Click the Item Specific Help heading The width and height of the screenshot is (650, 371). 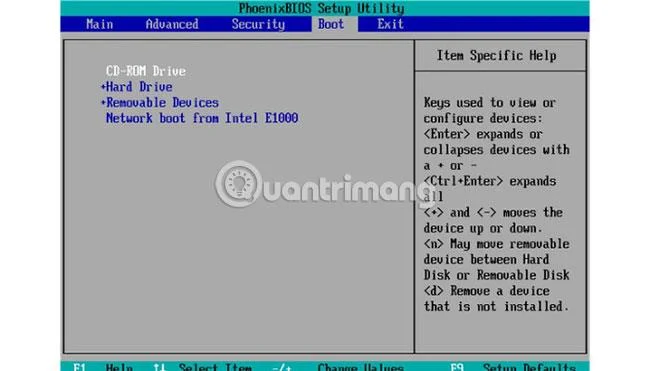(x=496, y=56)
